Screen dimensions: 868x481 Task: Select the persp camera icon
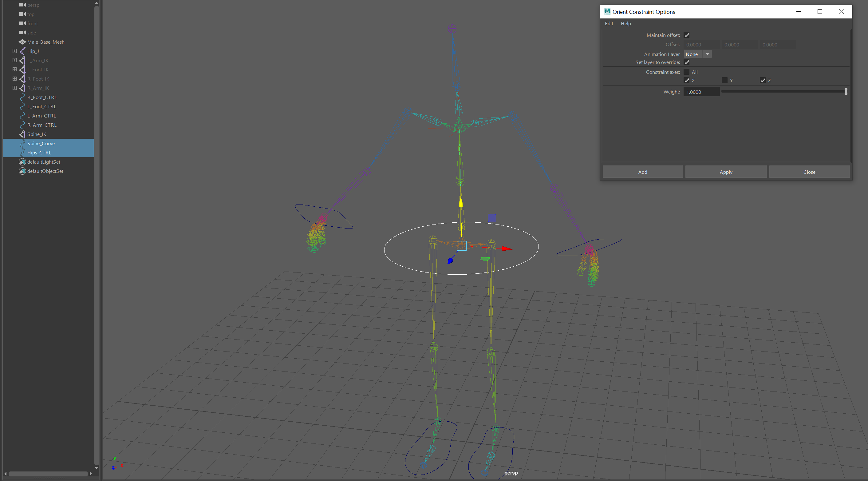point(22,5)
